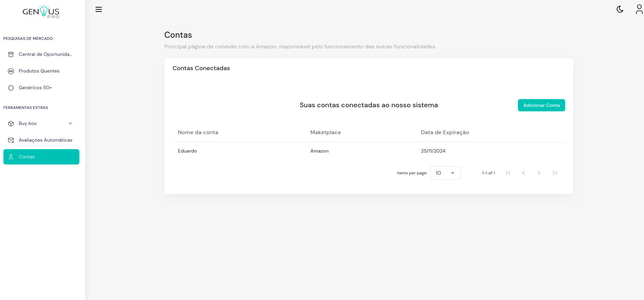
Task: Open Produtos Quentes menu item
Action: (x=41, y=71)
